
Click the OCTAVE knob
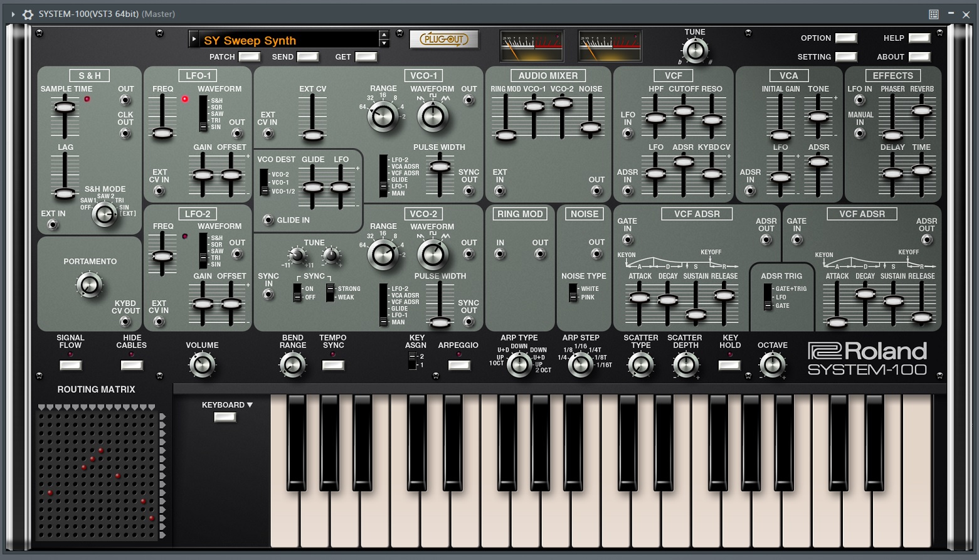click(x=773, y=365)
